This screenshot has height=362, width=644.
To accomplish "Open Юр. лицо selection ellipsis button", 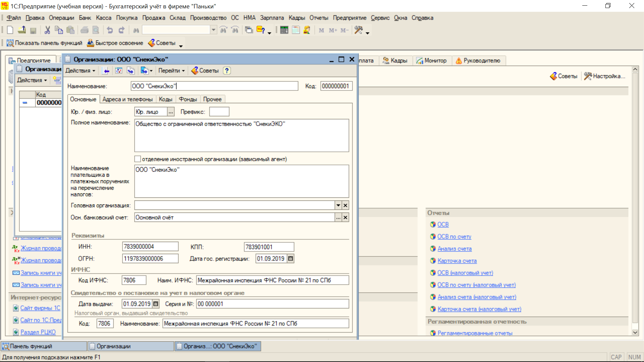I will 171,112.
